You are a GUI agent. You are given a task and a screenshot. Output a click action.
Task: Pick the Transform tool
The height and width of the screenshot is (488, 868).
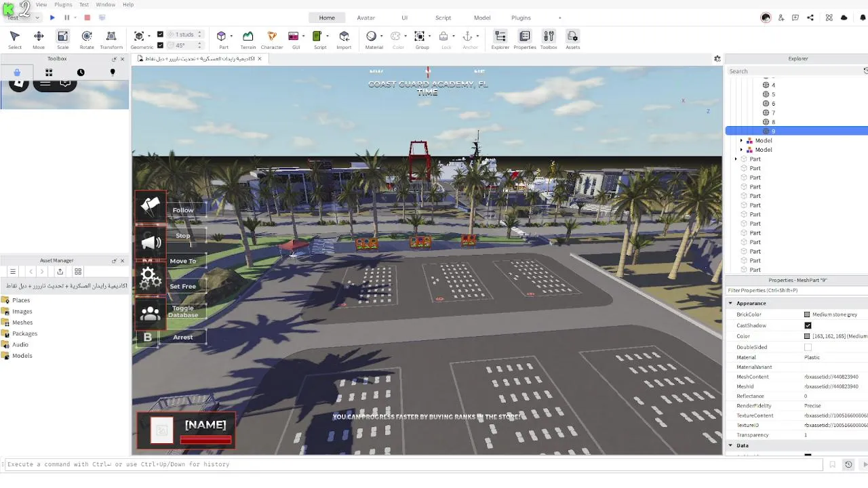(111, 40)
